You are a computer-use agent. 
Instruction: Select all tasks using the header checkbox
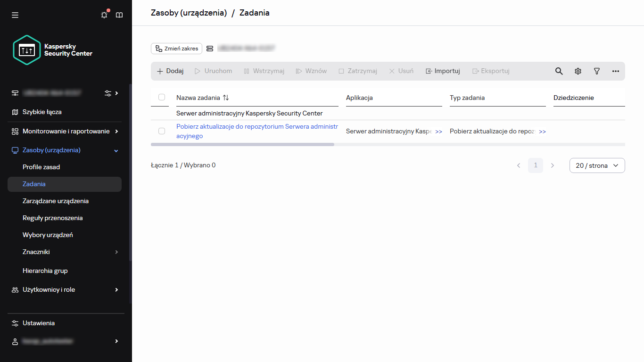point(162,97)
